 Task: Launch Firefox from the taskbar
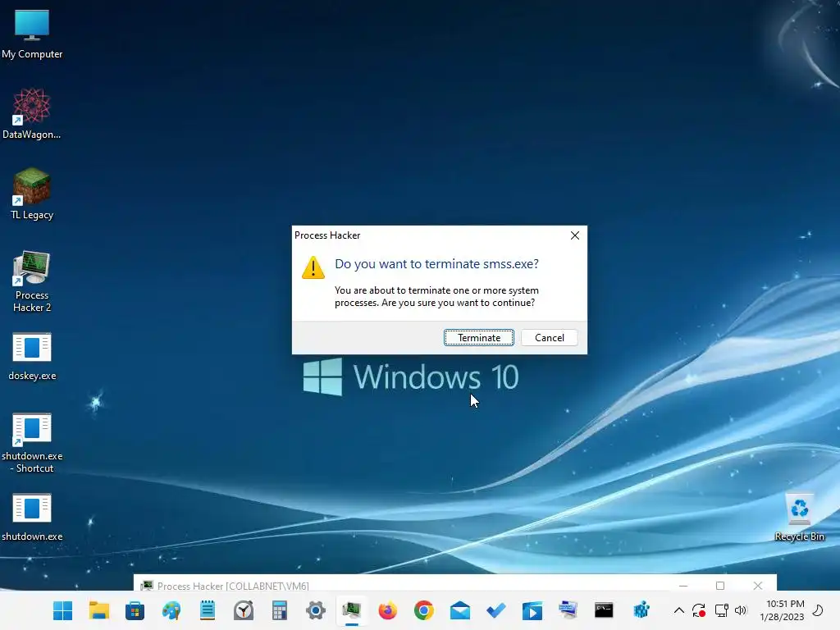(x=388, y=610)
